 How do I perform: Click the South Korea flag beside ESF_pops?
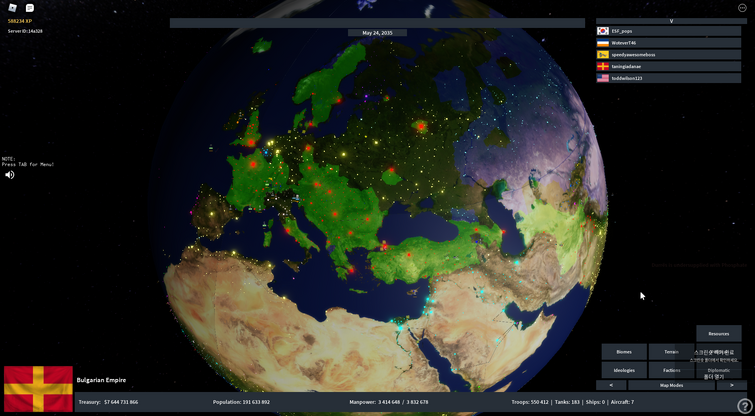pyautogui.click(x=603, y=31)
